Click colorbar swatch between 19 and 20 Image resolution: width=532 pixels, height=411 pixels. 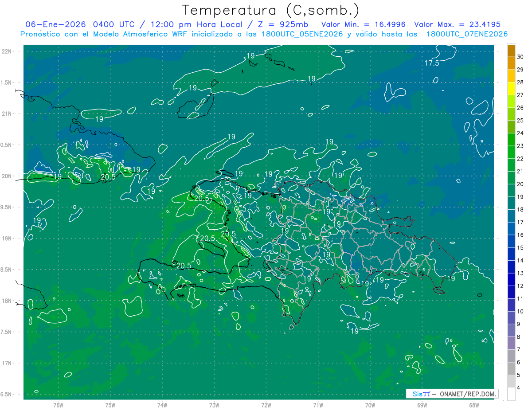coord(511,191)
